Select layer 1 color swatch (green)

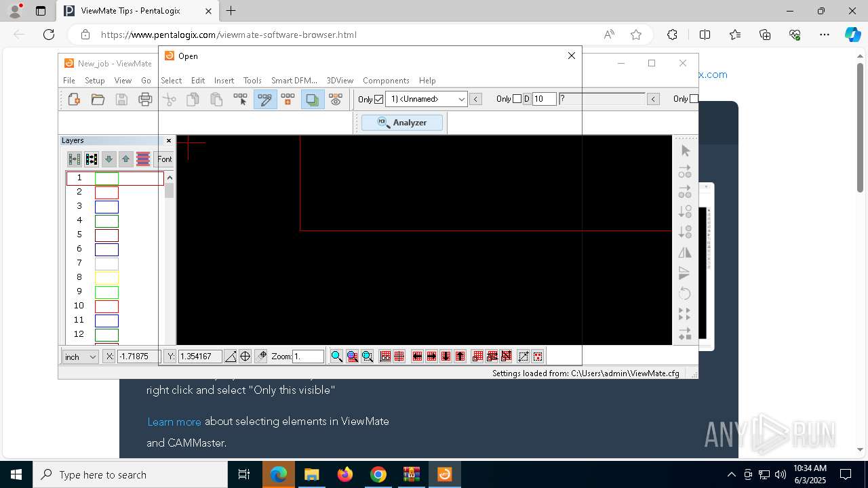(106, 178)
